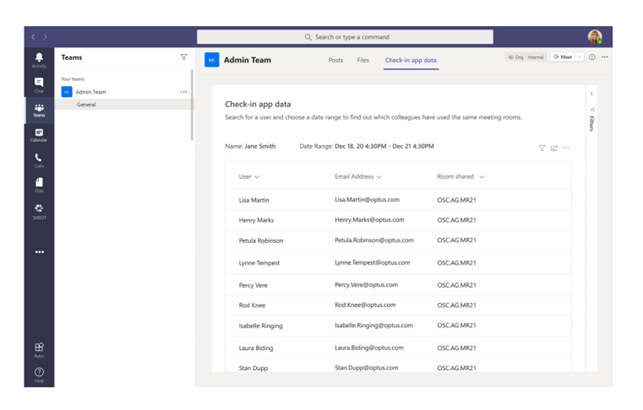Viewport: 643px width, 410px height.
Task: Sort by the User column header
Action: click(249, 177)
